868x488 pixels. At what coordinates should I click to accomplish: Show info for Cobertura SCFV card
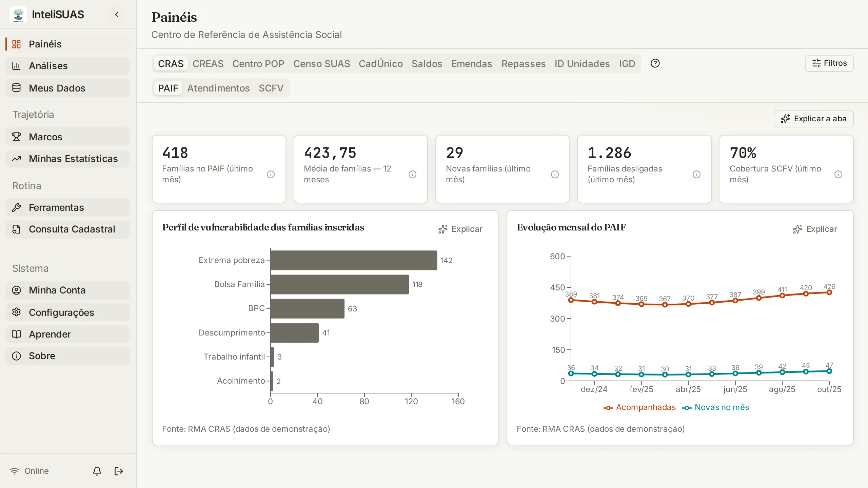tap(838, 174)
